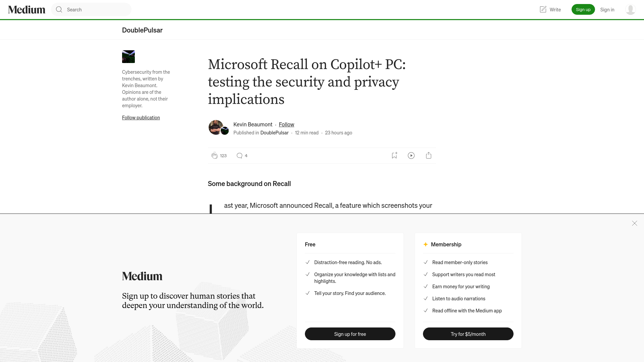This screenshot has height=362, width=644.
Task: Click Sign up for free button
Action: click(x=350, y=334)
